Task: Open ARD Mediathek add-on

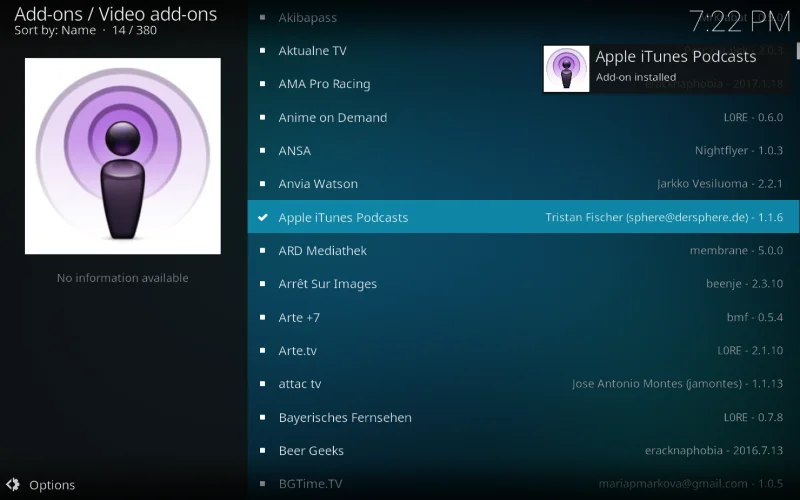Action: [x=523, y=251]
